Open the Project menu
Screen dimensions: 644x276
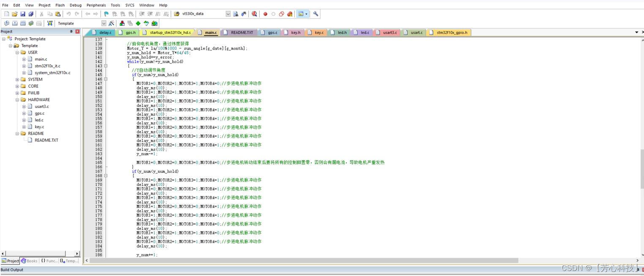coord(44,5)
